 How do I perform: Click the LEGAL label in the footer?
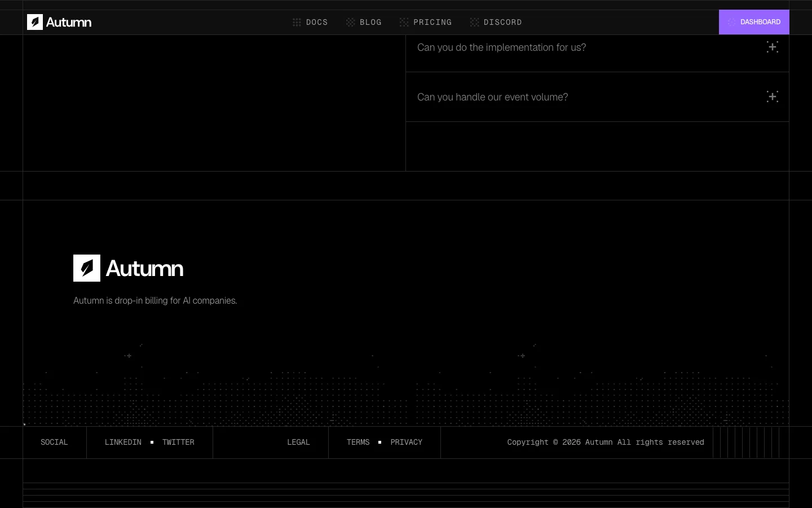tap(298, 442)
